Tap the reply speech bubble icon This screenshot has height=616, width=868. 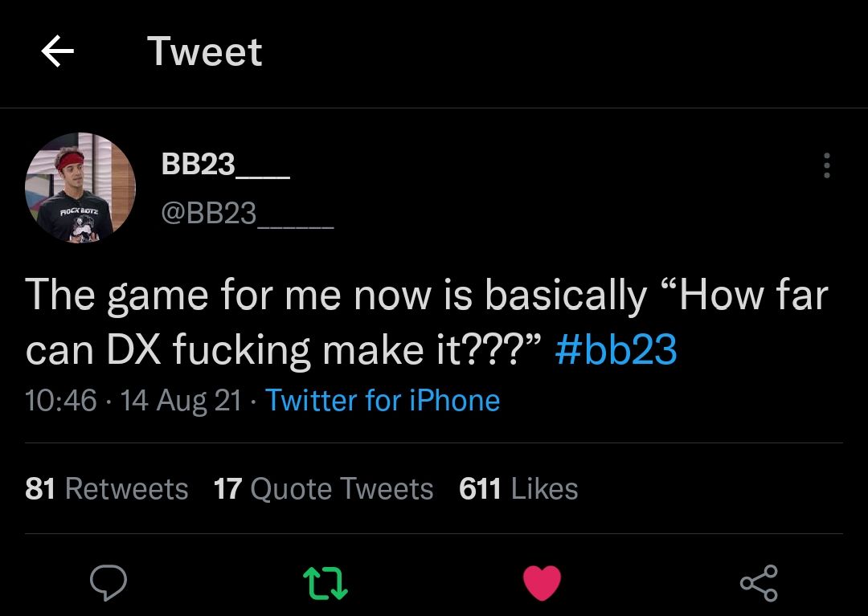[108, 582]
